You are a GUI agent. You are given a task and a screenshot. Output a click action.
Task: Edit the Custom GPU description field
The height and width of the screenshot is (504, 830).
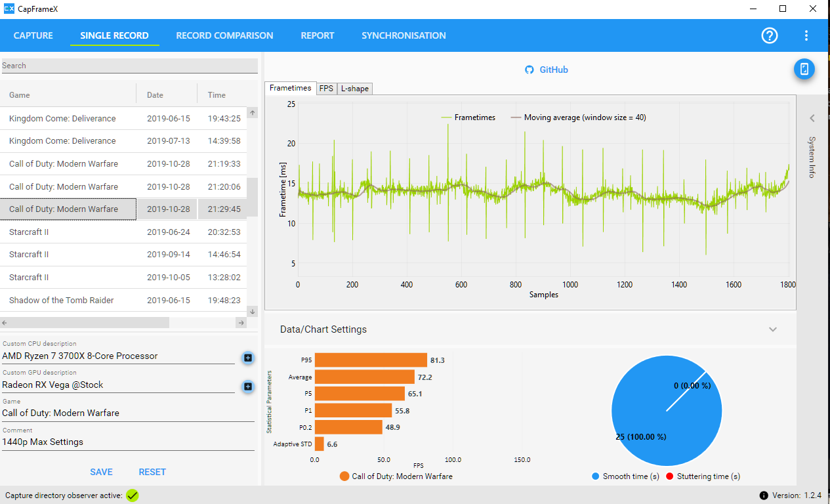[118, 385]
